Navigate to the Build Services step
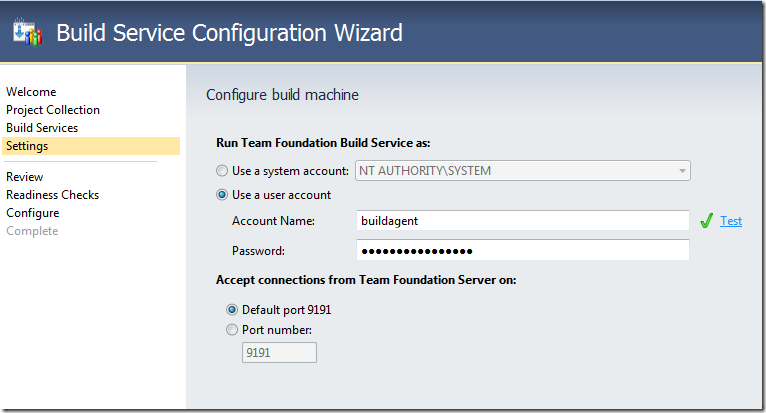This screenshot has height=413, width=766. pos(42,128)
